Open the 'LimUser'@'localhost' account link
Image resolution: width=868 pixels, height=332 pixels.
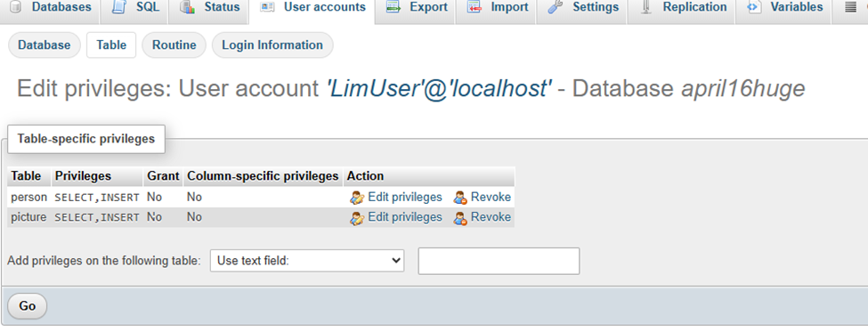pos(440,88)
